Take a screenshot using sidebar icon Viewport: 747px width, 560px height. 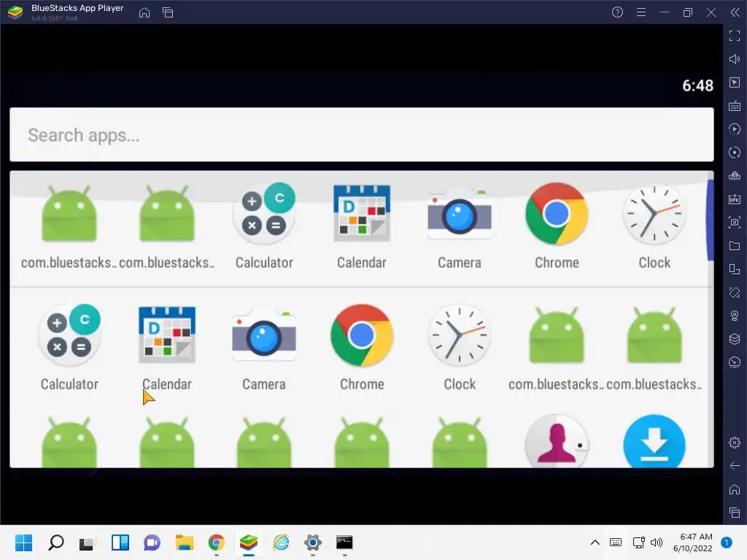point(735,222)
